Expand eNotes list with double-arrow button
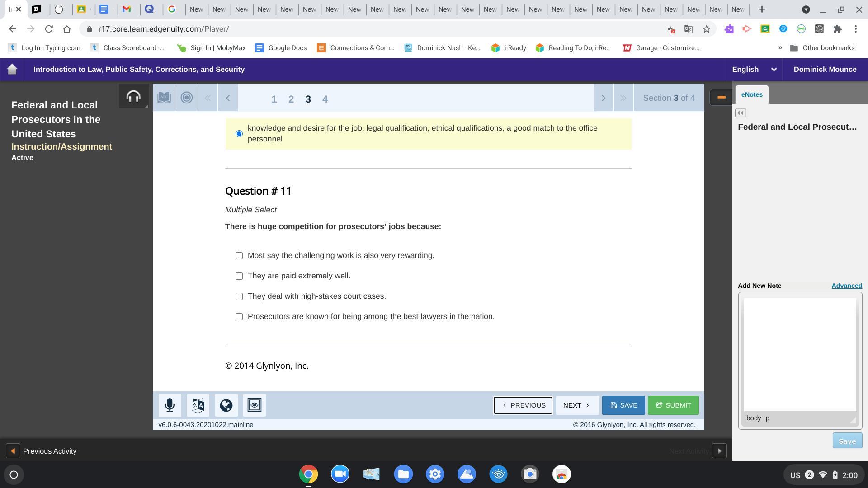This screenshot has height=488, width=868. click(741, 113)
